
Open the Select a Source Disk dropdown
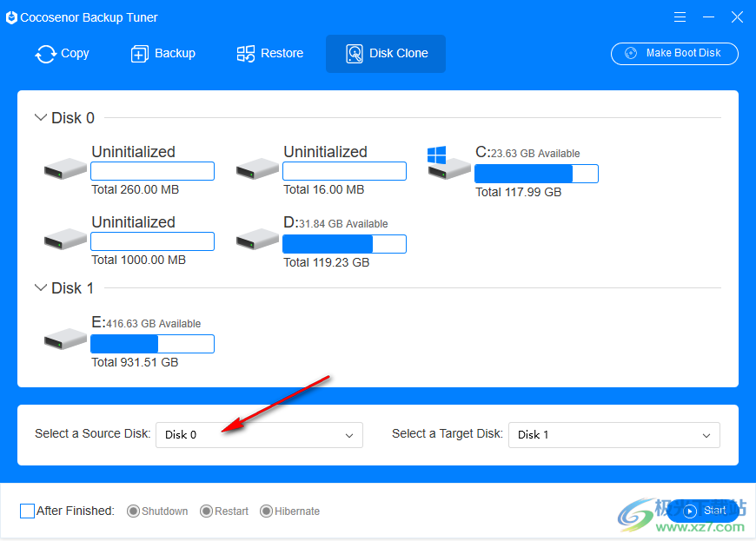259,435
